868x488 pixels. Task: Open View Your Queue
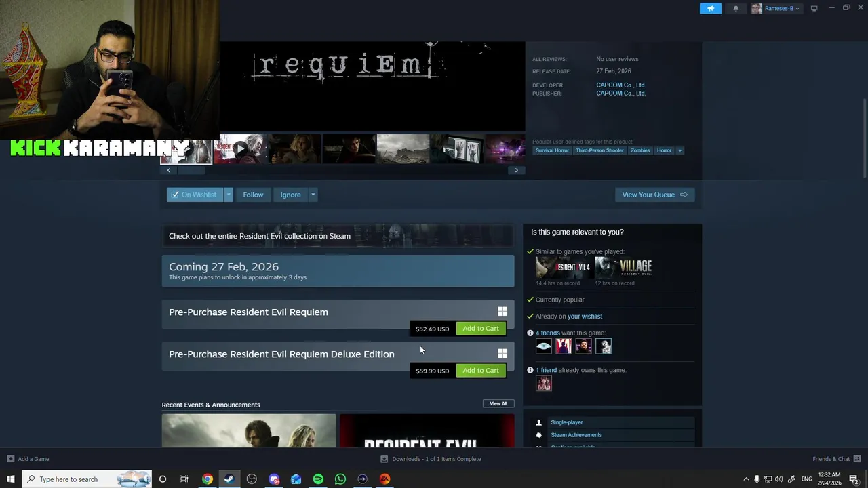tap(654, 195)
